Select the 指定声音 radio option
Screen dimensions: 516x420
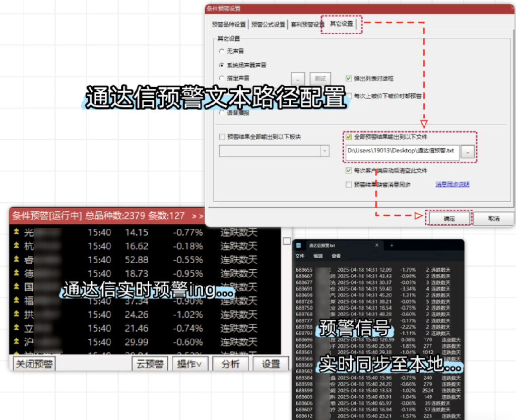click(x=222, y=78)
